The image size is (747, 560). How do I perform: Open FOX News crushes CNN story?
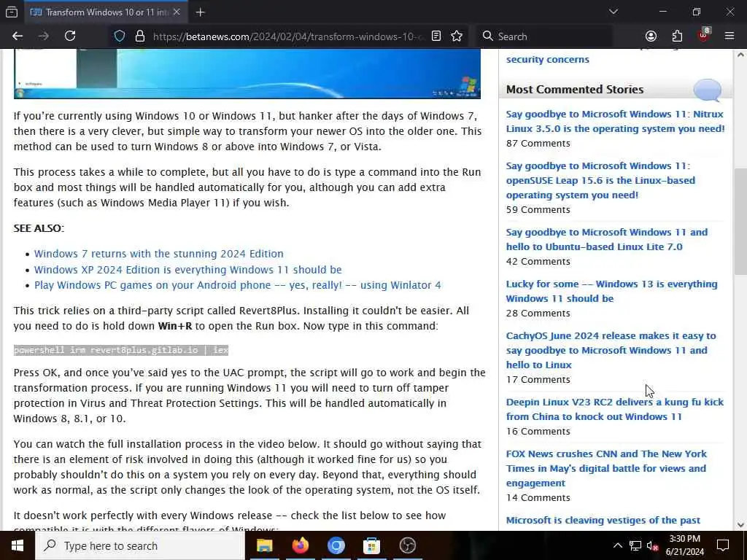point(606,468)
